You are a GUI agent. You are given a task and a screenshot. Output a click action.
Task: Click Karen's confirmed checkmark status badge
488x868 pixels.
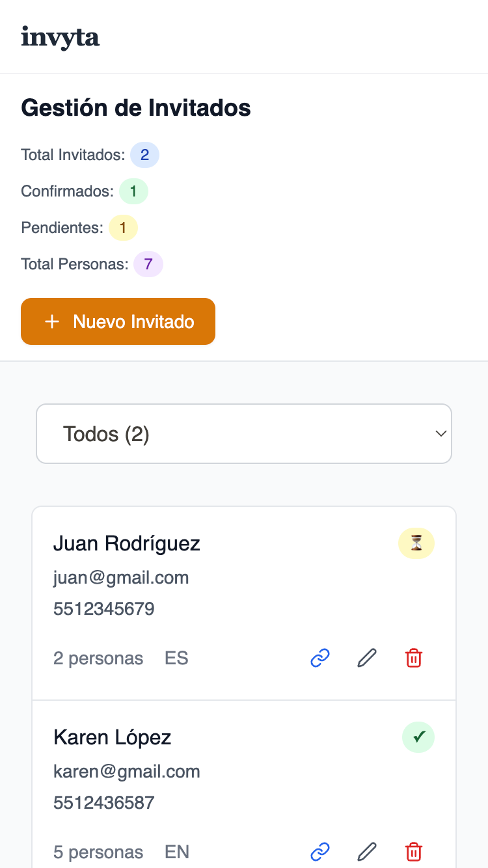418,737
